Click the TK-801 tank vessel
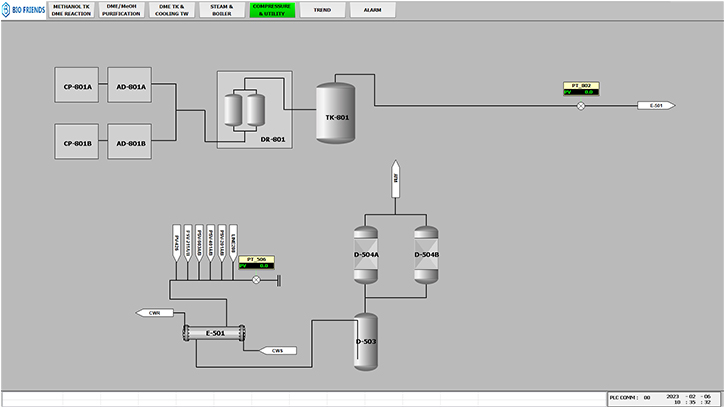The image size is (725, 408). 336,113
